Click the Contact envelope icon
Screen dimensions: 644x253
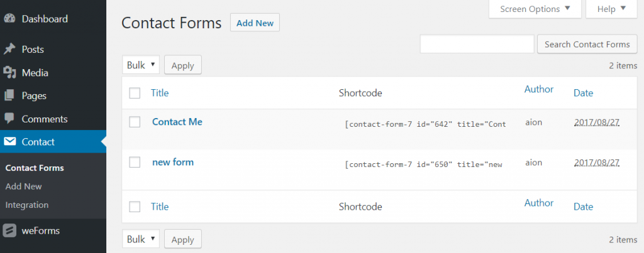9,142
